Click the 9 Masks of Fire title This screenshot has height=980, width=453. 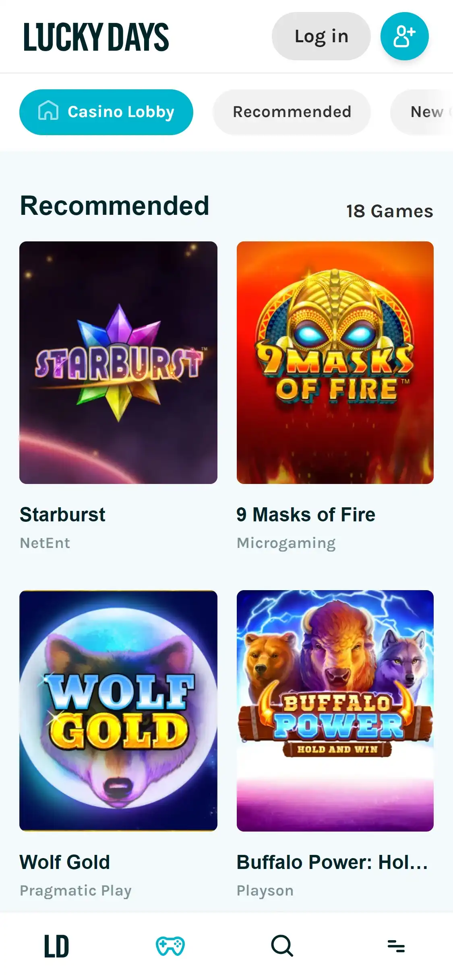306,515
